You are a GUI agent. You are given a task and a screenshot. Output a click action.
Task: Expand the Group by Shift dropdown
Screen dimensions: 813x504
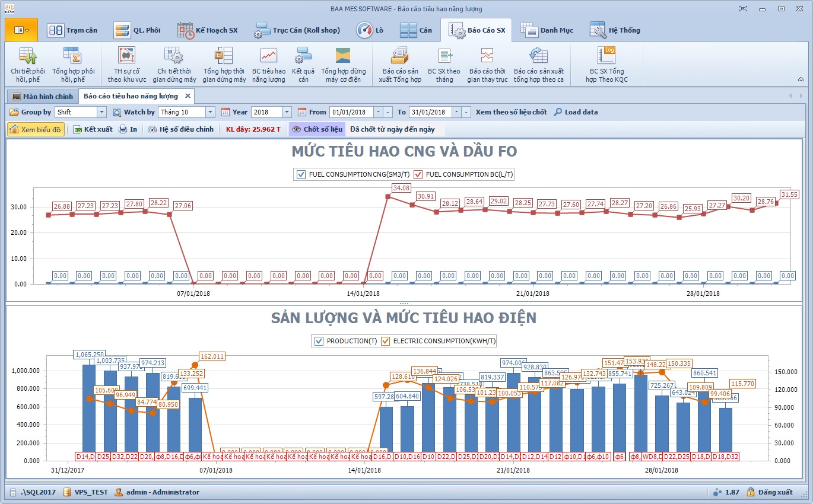click(x=101, y=112)
